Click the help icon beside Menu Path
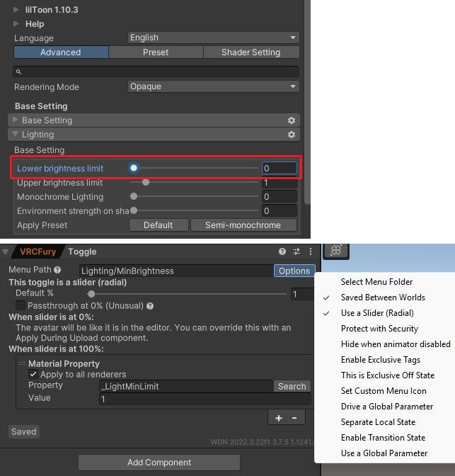 click(x=57, y=270)
